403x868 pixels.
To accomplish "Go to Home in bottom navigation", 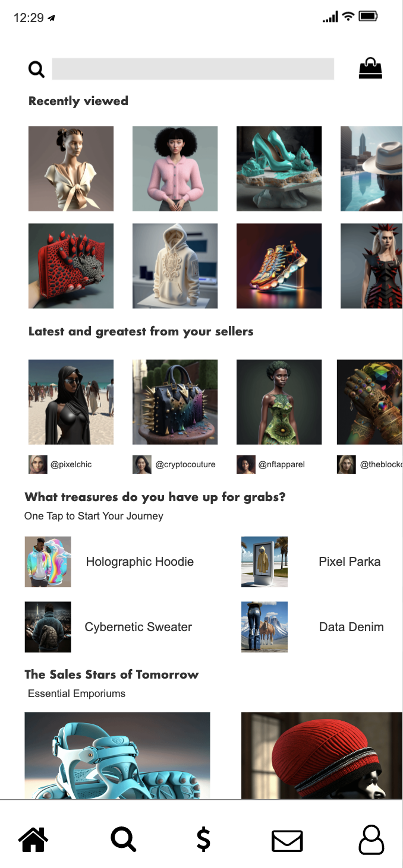I will tap(33, 840).
